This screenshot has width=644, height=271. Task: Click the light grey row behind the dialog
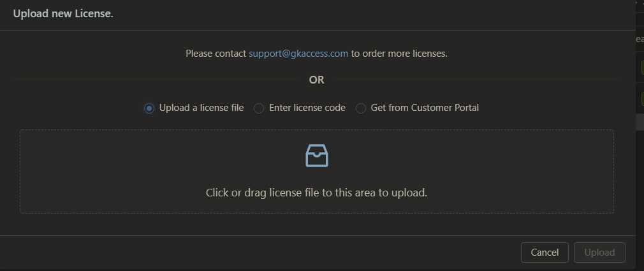point(640,122)
